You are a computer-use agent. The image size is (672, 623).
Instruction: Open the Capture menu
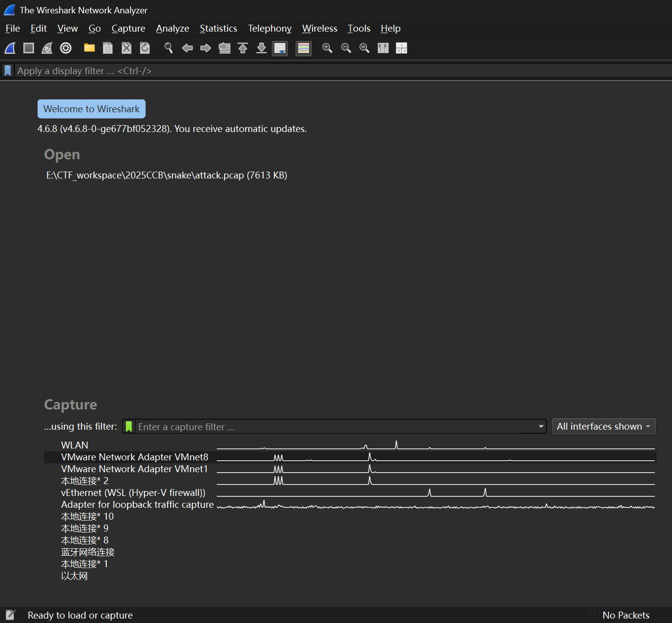coord(129,29)
